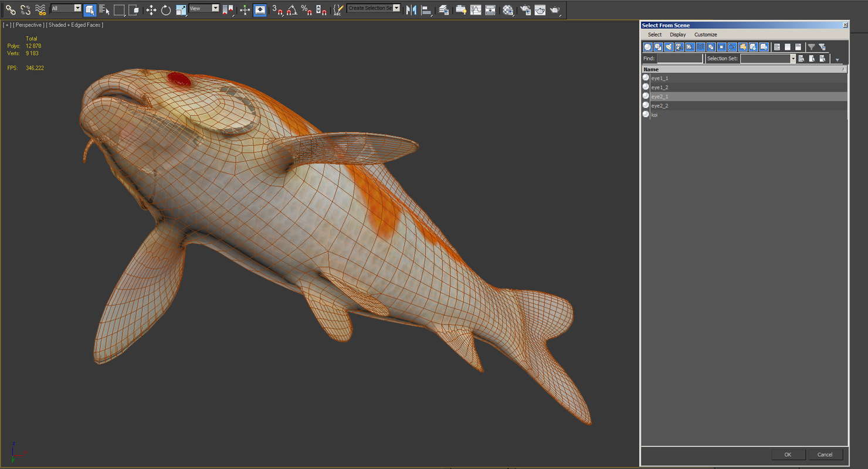868x469 pixels.
Task: Select the Move transform tool
Action: [x=151, y=10]
